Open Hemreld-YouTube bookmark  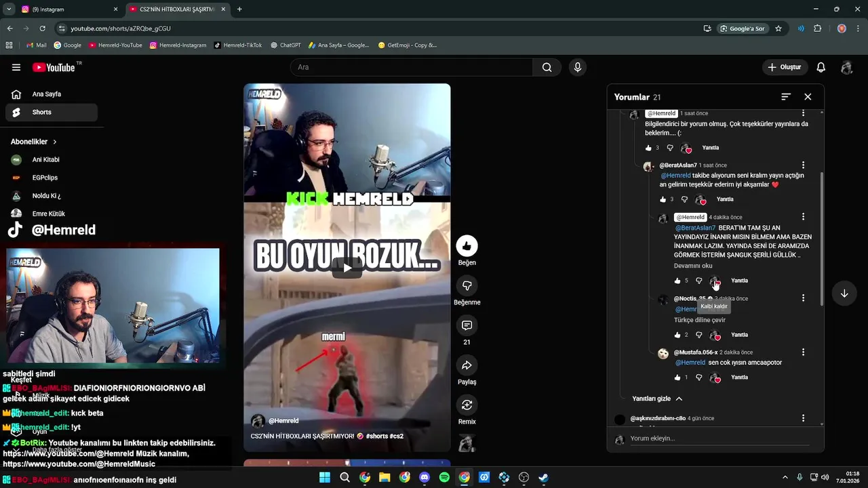115,45
